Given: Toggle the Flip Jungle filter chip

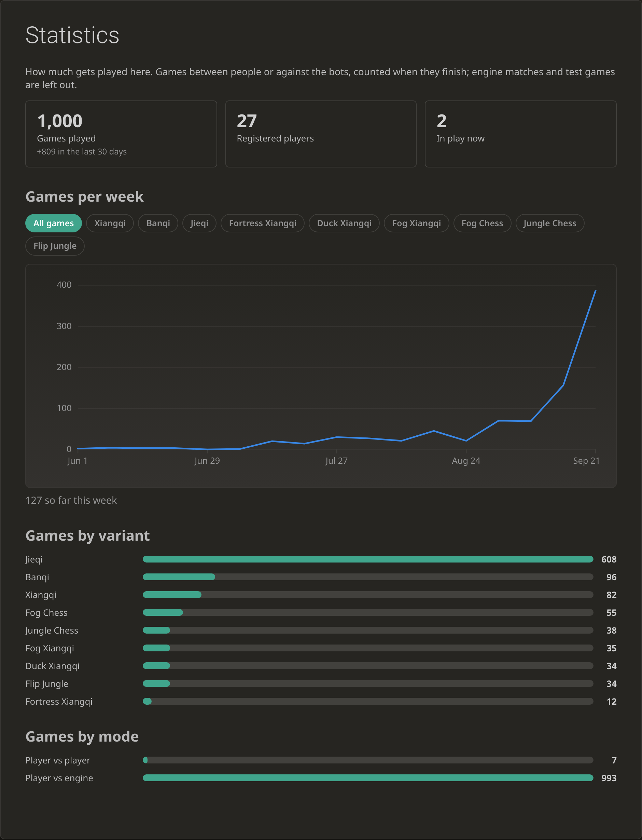Looking at the screenshot, I should (x=55, y=246).
